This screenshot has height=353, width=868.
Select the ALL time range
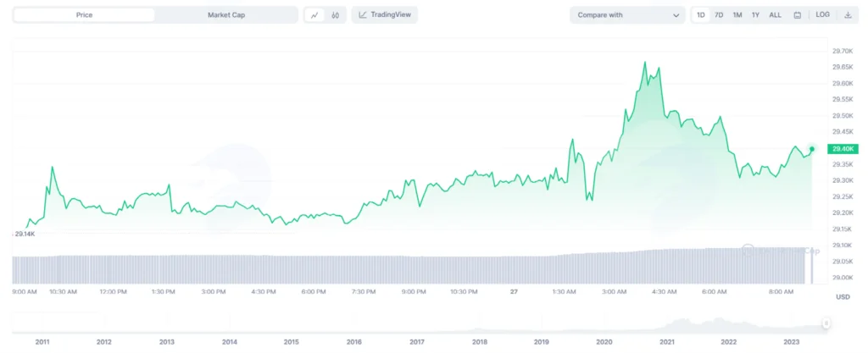[x=775, y=15]
